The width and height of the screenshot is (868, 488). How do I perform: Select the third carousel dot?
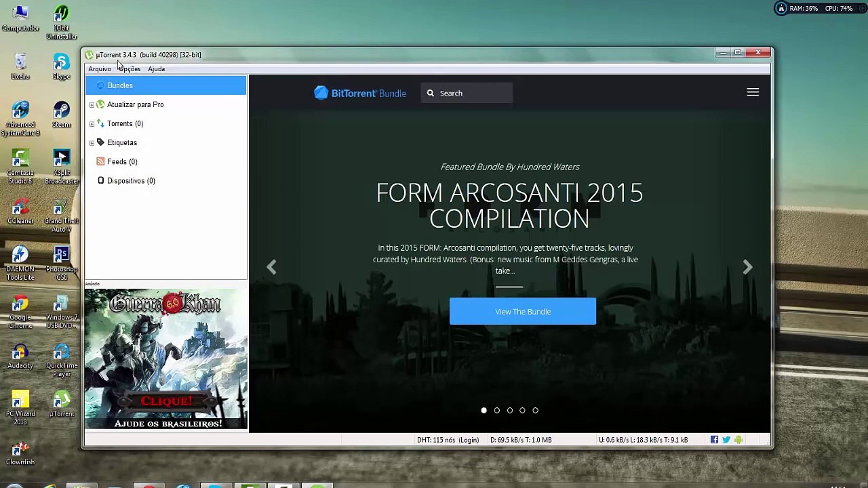pos(509,410)
